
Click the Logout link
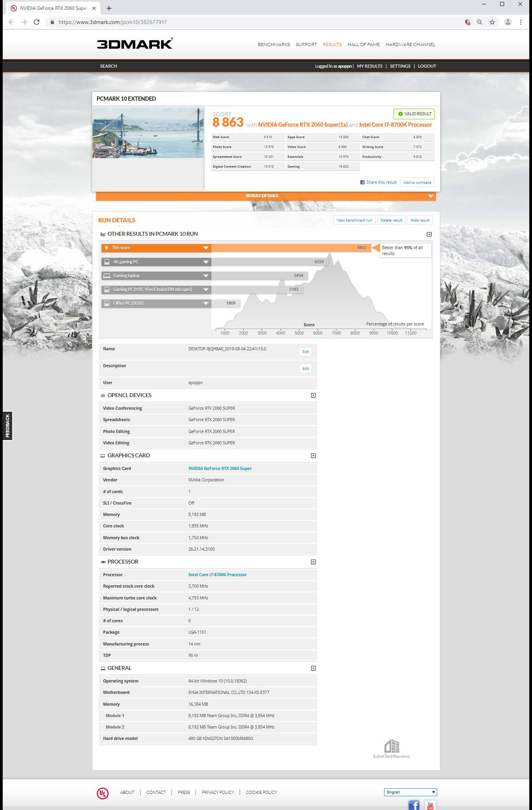[x=427, y=66]
